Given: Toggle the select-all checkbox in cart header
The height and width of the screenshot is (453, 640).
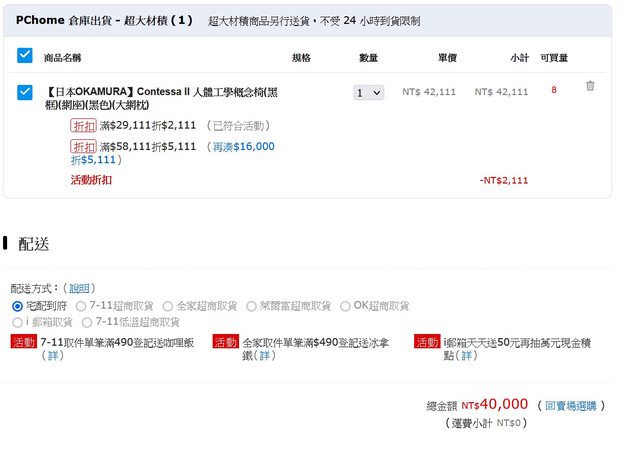Looking at the screenshot, I should (25, 56).
